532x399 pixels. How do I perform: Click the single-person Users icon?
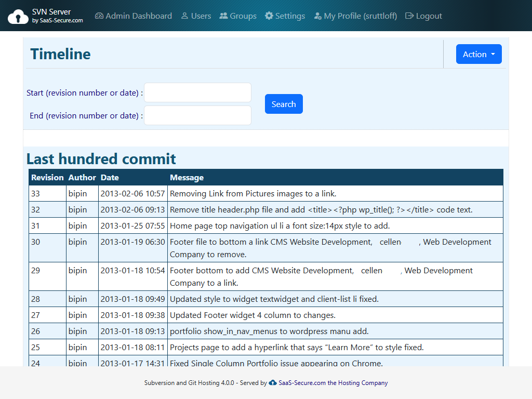tap(184, 16)
